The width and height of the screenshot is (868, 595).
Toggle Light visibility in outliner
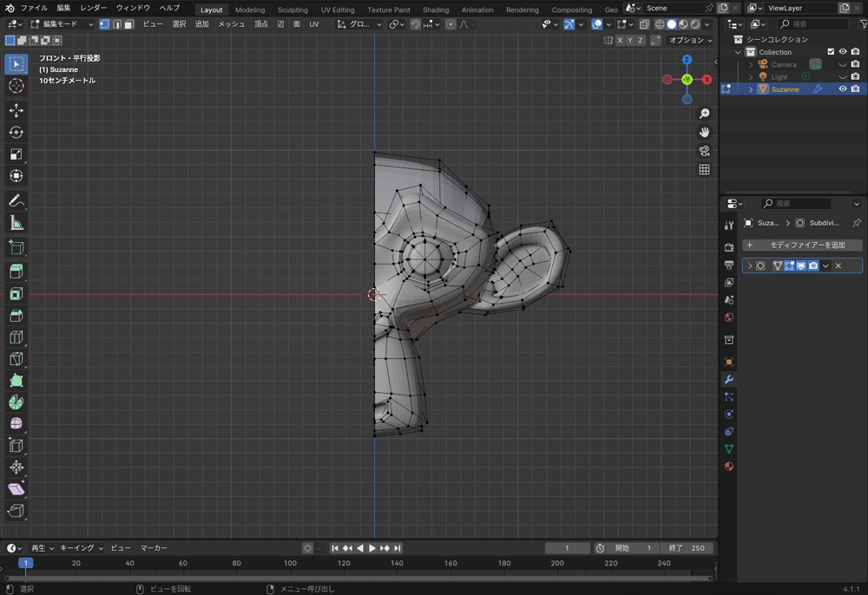point(842,77)
